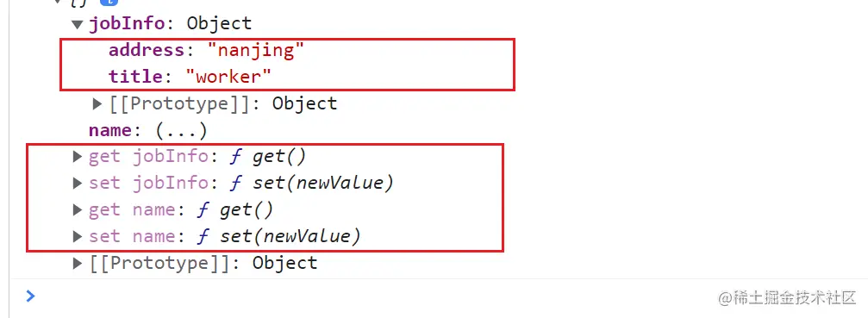Viewport: 868px width, 318px height.
Task: Expand the get name getter function
Action: [78, 209]
